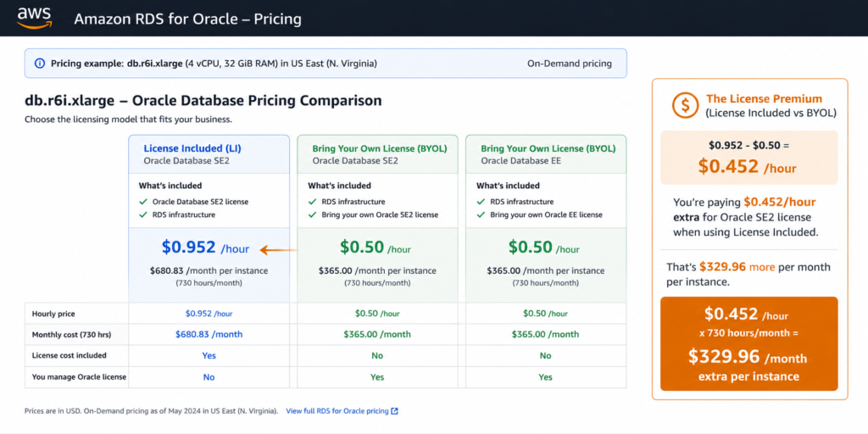Click the Choose the licensing model subtitle

tap(128, 120)
